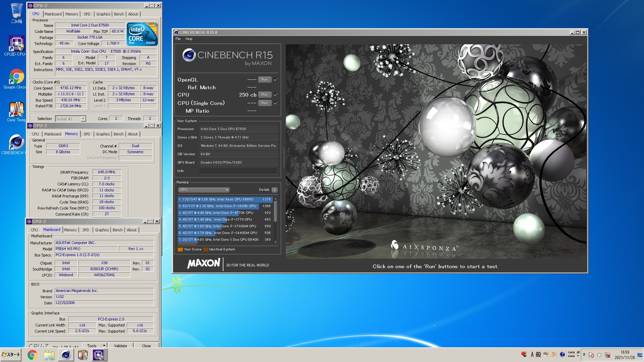
Task: Toggle the CPU test checkbox
Action: click(x=276, y=95)
